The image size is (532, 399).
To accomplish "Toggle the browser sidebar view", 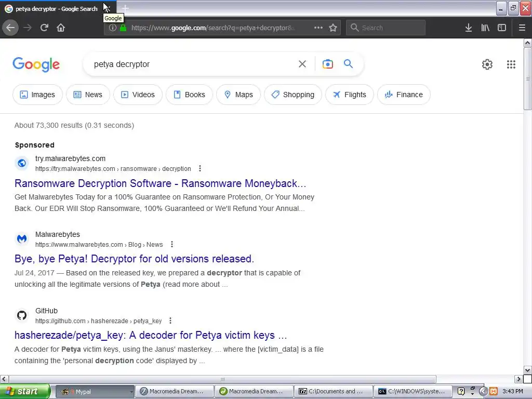I will (x=502, y=28).
